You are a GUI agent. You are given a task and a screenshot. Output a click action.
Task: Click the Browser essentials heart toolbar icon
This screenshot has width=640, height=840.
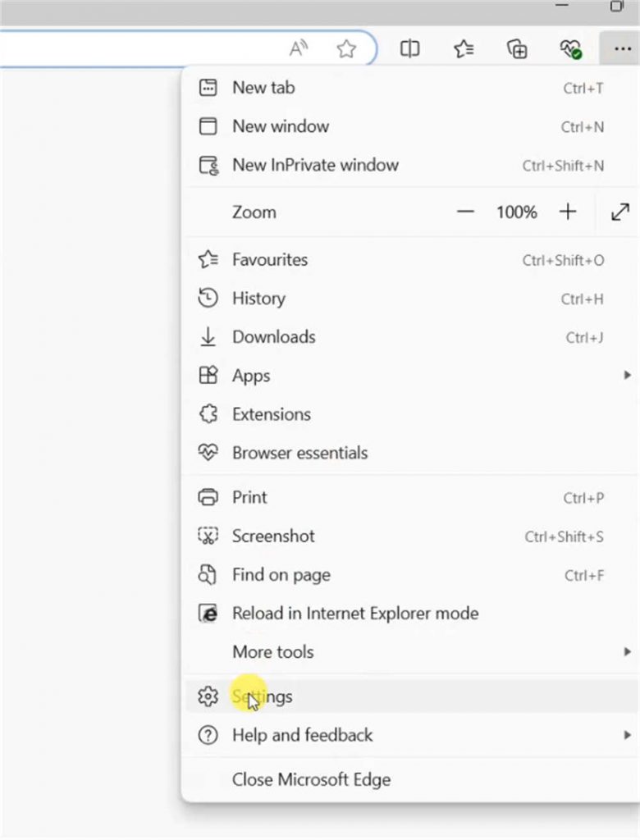570,49
